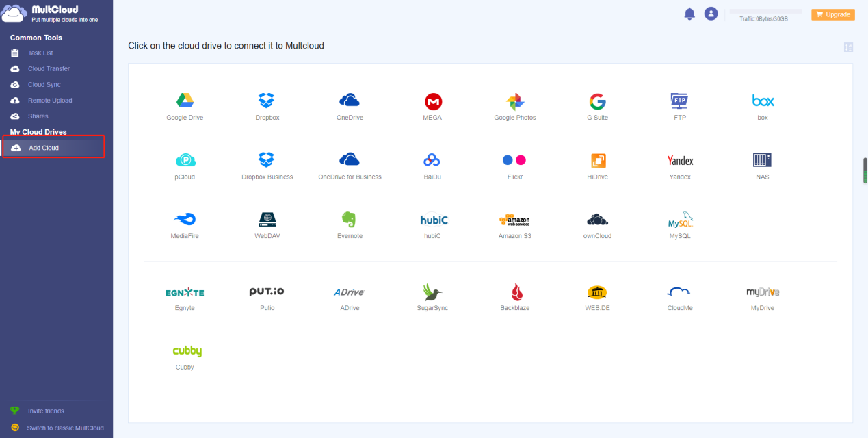Open Task List in the sidebar

[x=40, y=53]
